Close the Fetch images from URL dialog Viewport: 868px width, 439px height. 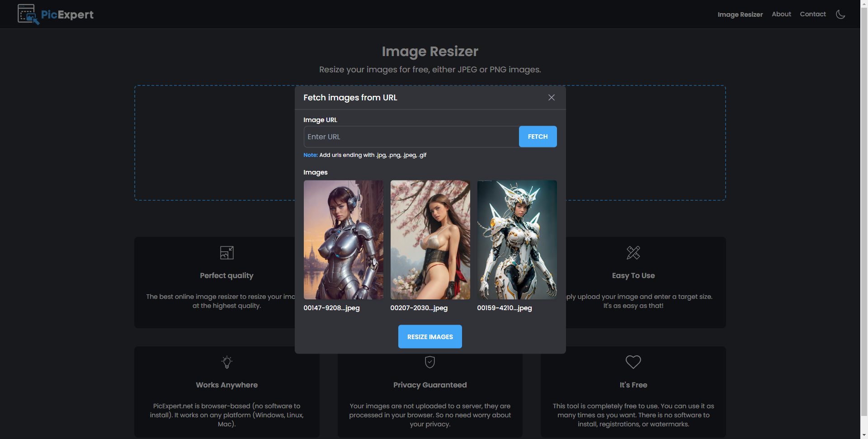552,98
